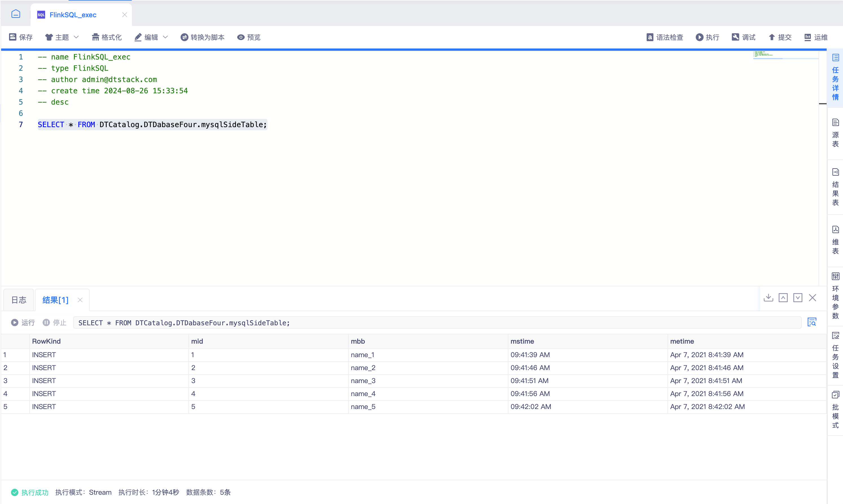Open the 结果表 result table panel
Viewport: 843px width, 504px height.
835,187
